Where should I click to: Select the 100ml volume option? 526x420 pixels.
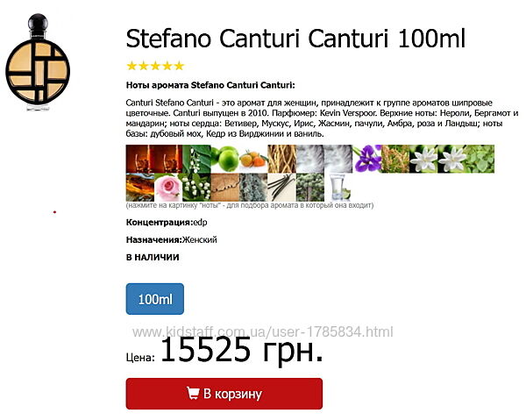(x=155, y=299)
